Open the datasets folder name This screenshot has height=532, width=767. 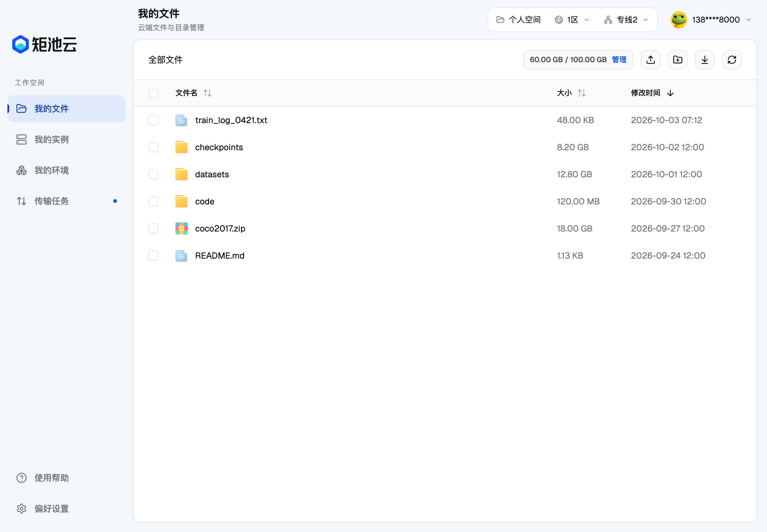pos(212,174)
